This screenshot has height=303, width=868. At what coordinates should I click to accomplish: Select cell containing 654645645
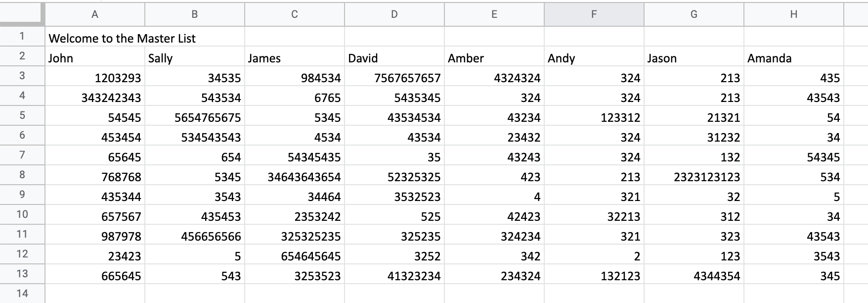pyautogui.click(x=295, y=254)
